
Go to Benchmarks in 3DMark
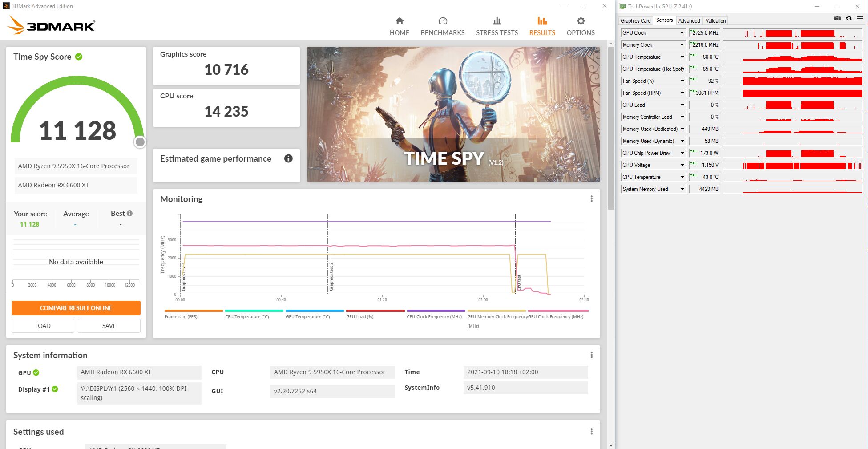[442, 27]
